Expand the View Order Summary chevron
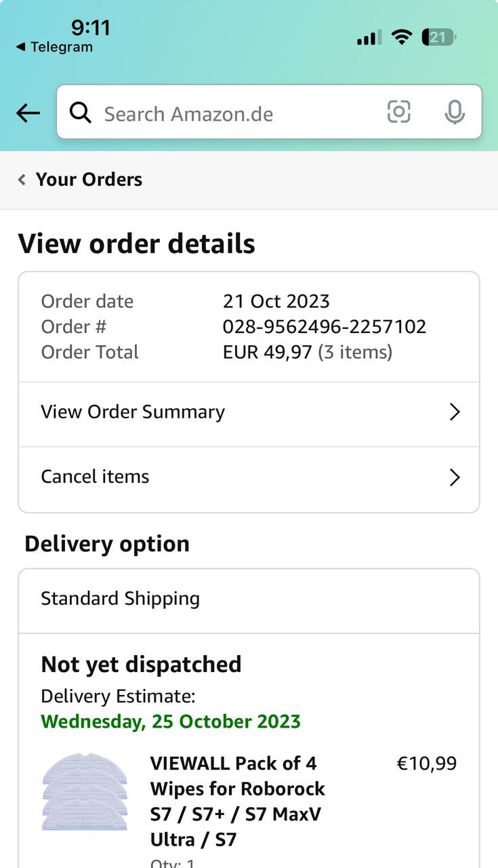The image size is (498, 868). [455, 412]
